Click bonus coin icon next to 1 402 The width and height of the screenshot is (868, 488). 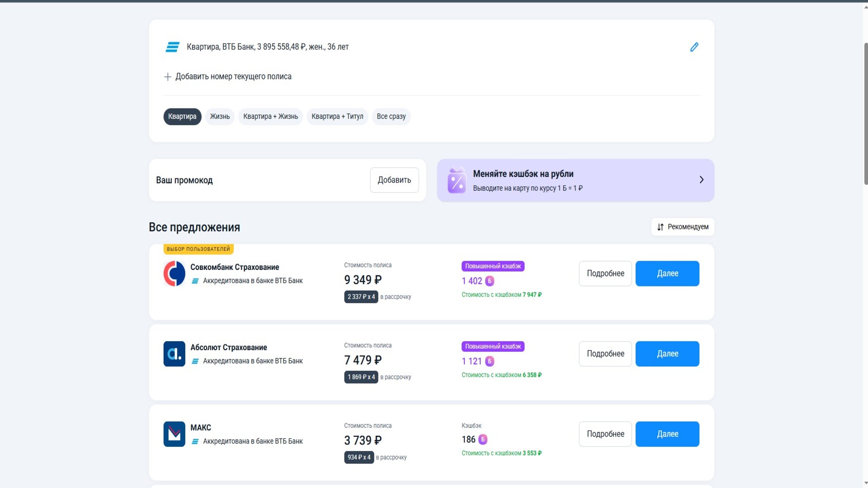point(490,281)
